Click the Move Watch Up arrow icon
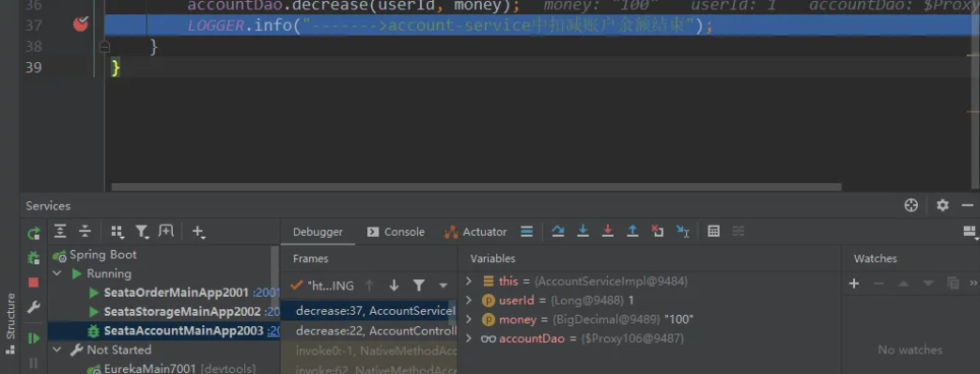 pyautogui.click(x=903, y=283)
